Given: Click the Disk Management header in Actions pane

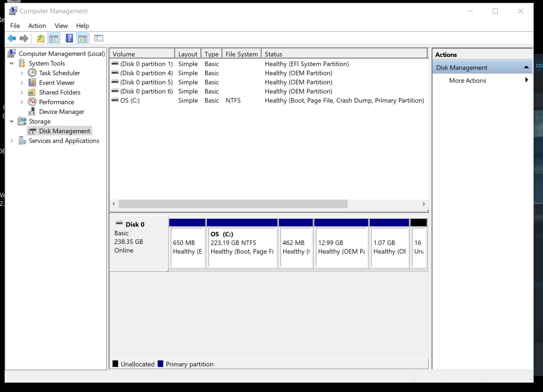Looking at the screenshot, I should 482,67.
